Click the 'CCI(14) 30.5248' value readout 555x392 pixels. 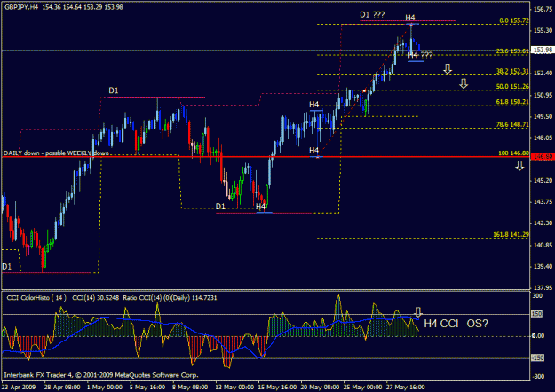(95, 298)
